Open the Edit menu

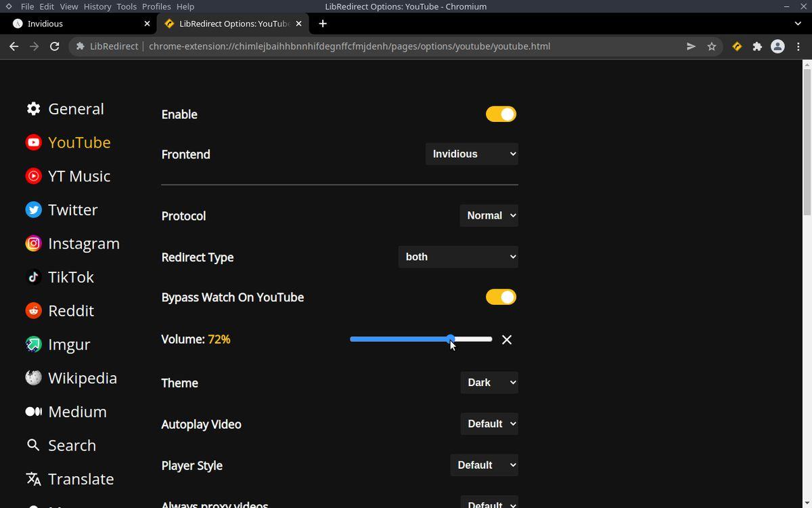point(47,6)
